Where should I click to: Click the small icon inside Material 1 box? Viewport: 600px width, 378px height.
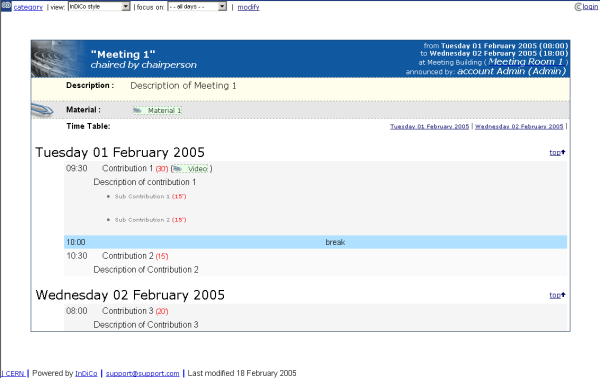[137, 111]
